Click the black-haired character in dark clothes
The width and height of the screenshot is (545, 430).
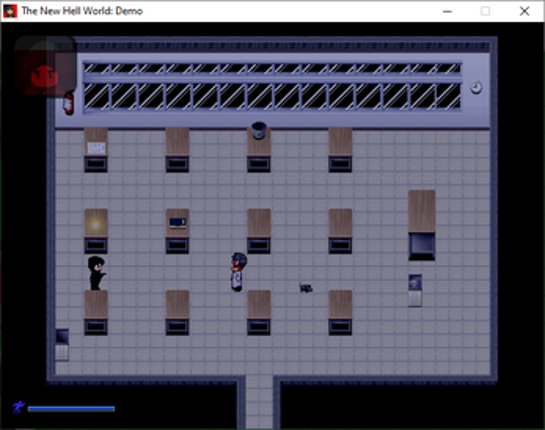(96, 273)
